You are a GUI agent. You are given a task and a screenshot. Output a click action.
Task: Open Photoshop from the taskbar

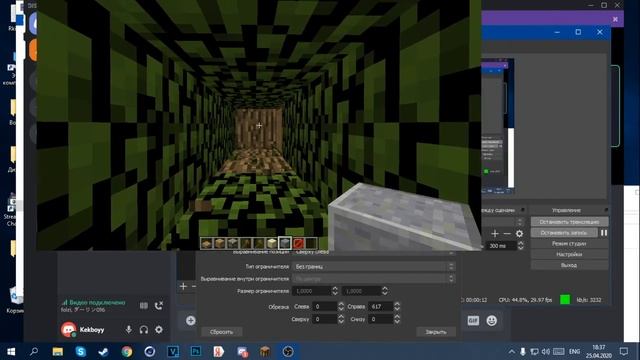196,351
